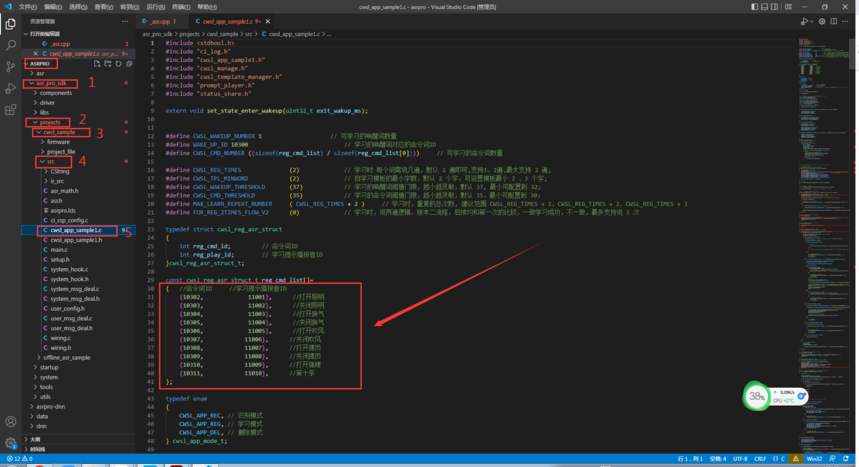Click New Folder icon in ASRPRO header
859x467 pixels.
pos(108,64)
